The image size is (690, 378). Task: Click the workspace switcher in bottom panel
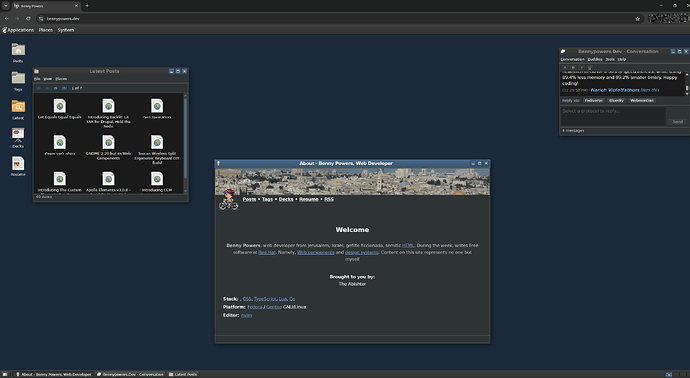pyautogui.click(x=669, y=374)
